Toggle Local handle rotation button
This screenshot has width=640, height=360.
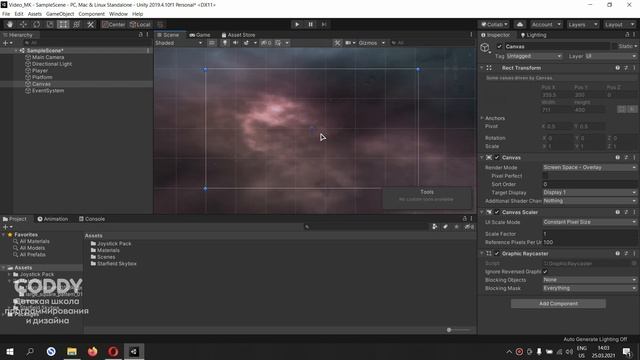click(x=140, y=24)
